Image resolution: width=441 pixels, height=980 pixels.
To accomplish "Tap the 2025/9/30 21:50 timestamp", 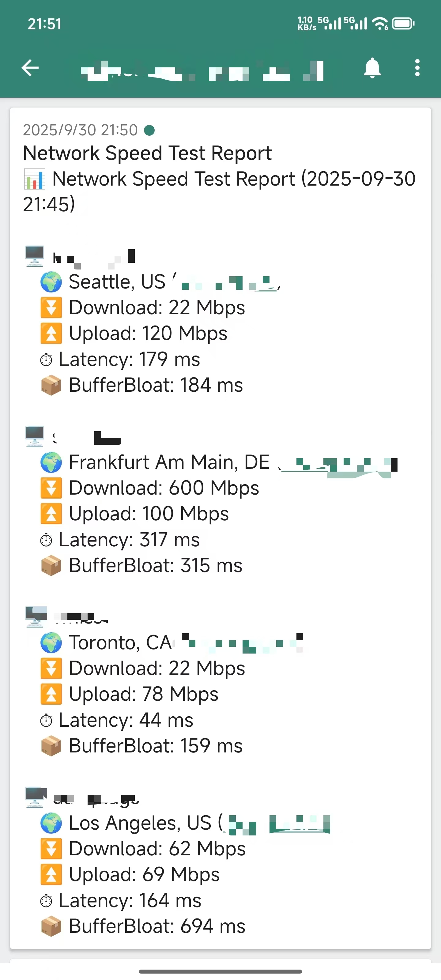I will click(x=80, y=130).
